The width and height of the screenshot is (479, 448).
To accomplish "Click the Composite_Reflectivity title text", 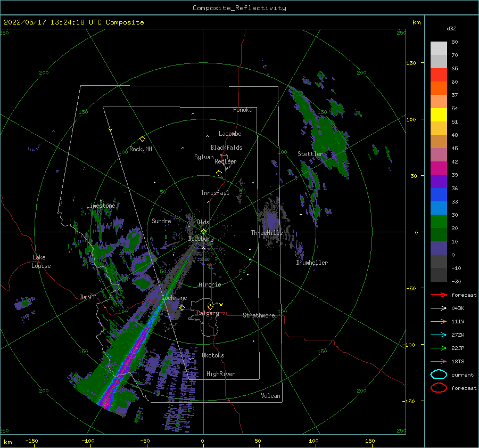I will [240, 8].
